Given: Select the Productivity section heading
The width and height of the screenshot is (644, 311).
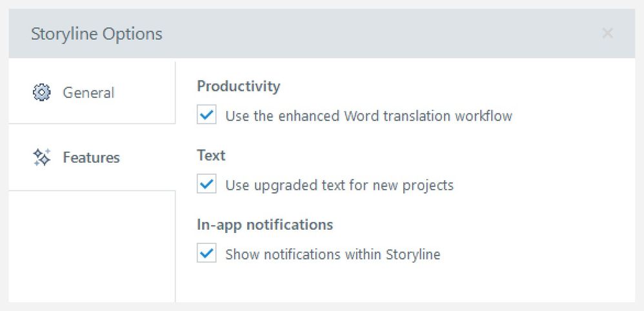Looking at the screenshot, I should (239, 86).
